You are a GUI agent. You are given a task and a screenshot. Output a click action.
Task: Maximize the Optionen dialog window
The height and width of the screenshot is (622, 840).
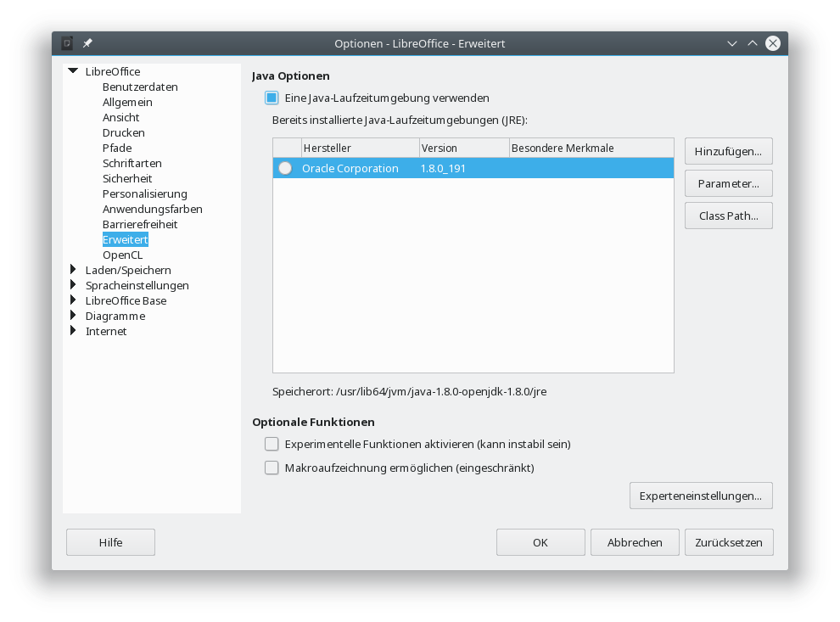[x=752, y=43]
